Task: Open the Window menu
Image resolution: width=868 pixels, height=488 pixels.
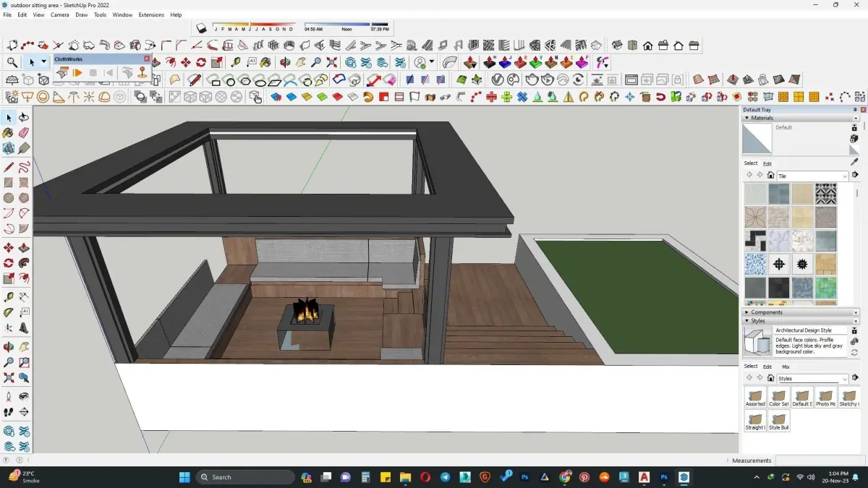Action: pyautogui.click(x=122, y=14)
